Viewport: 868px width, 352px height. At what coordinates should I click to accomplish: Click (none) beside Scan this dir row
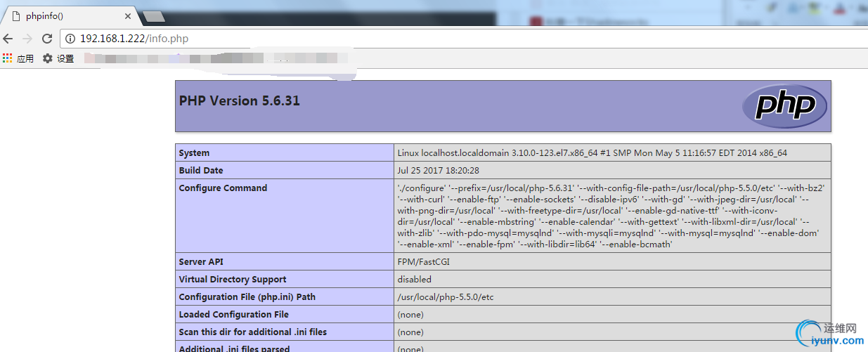410,332
